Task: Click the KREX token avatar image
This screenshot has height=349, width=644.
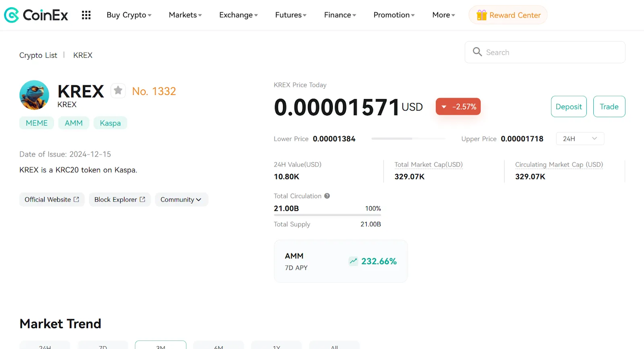Action: pos(34,95)
